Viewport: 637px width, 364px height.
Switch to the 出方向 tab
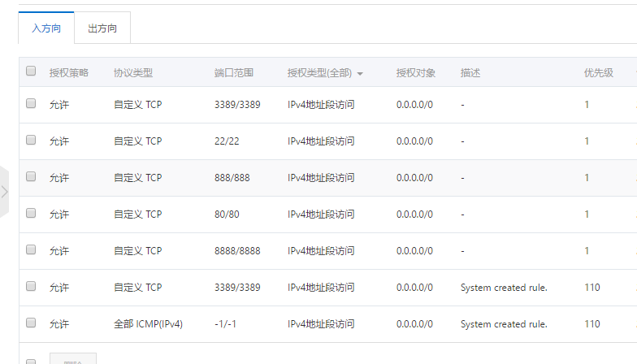pos(102,28)
